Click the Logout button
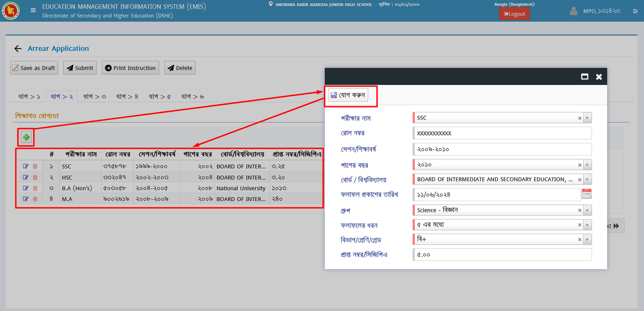The width and height of the screenshot is (644, 311). pyautogui.click(x=514, y=14)
